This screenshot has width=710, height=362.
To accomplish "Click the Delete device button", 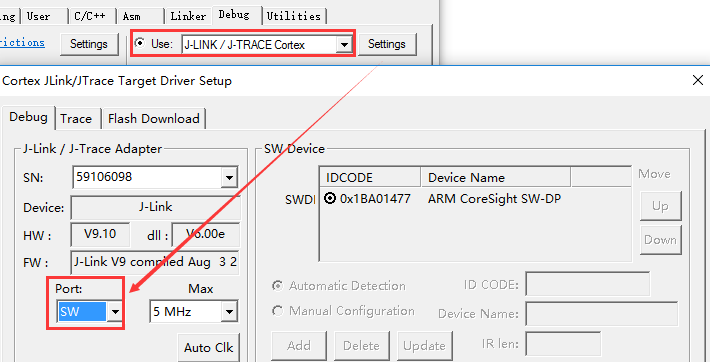I will (x=361, y=346).
